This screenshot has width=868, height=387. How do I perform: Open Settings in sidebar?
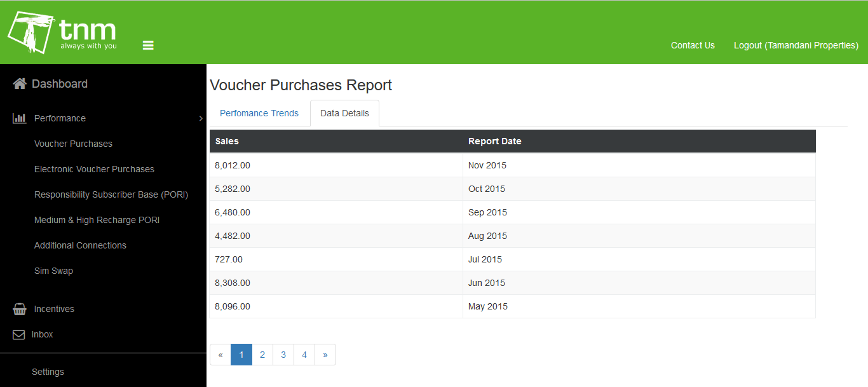[48, 372]
